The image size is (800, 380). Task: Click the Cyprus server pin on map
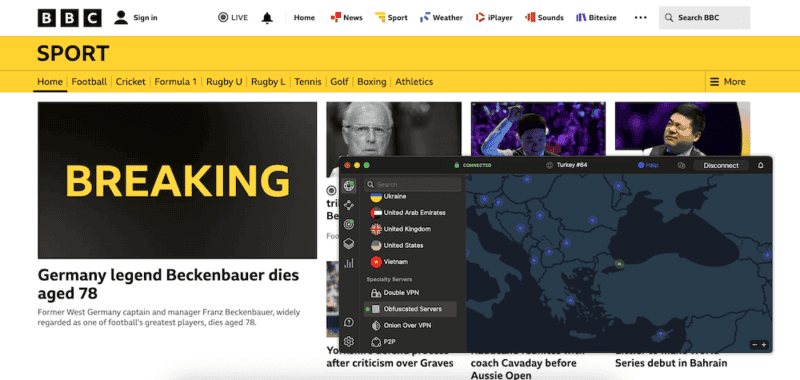(660, 334)
